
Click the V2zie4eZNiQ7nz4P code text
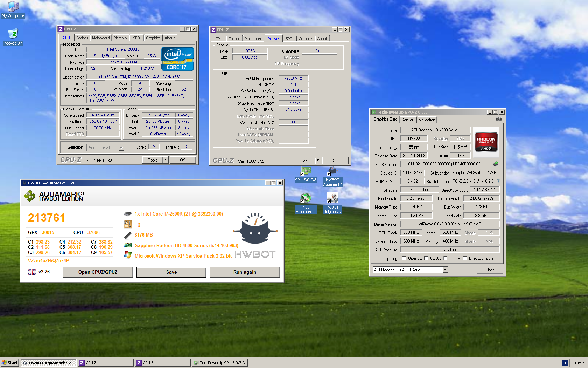click(49, 260)
